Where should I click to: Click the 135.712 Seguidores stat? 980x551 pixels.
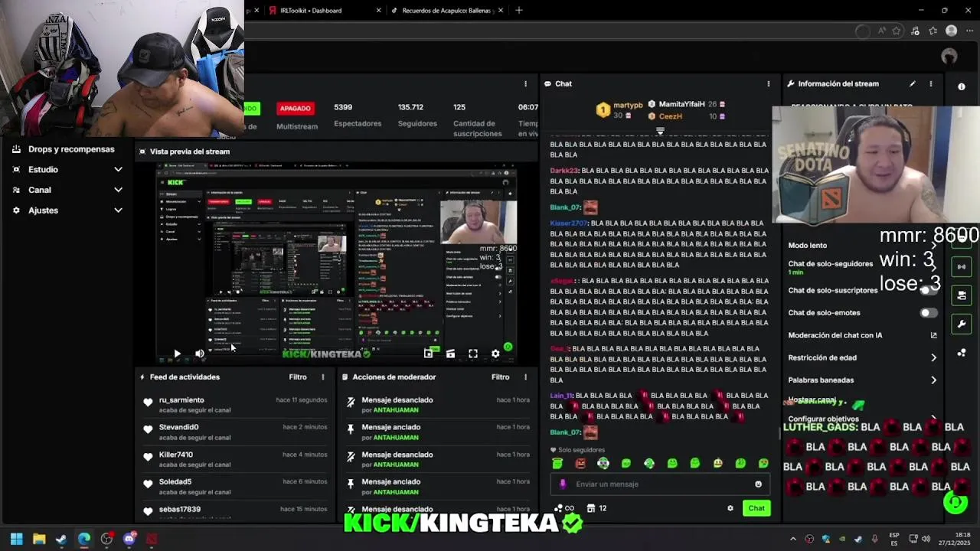click(417, 115)
